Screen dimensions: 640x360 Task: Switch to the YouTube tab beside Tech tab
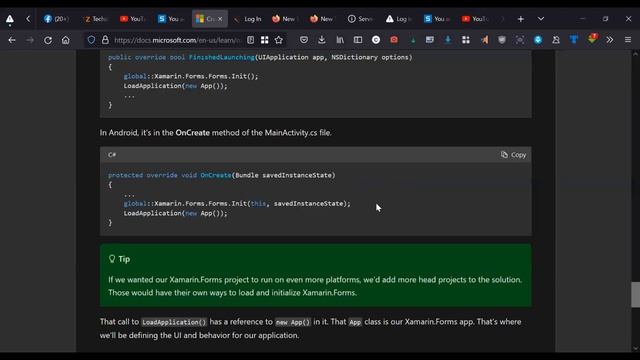(132, 19)
